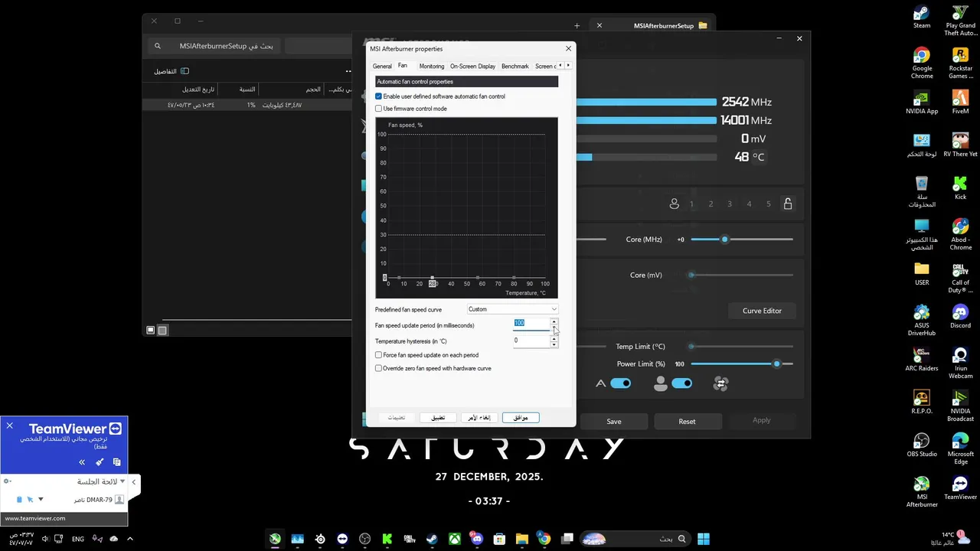The image size is (980, 551).
Task: Open ASUS DriverHub desktop shortcut
Action: [922, 320]
